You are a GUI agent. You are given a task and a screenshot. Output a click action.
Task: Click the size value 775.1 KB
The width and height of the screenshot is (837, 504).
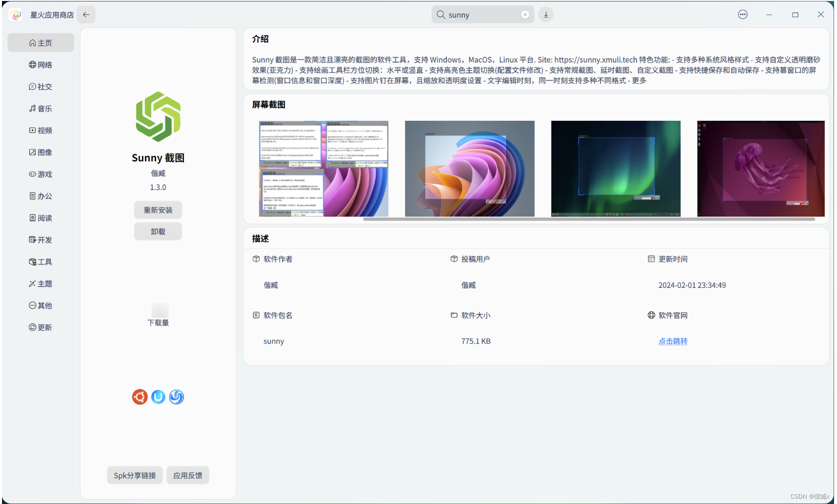(475, 341)
